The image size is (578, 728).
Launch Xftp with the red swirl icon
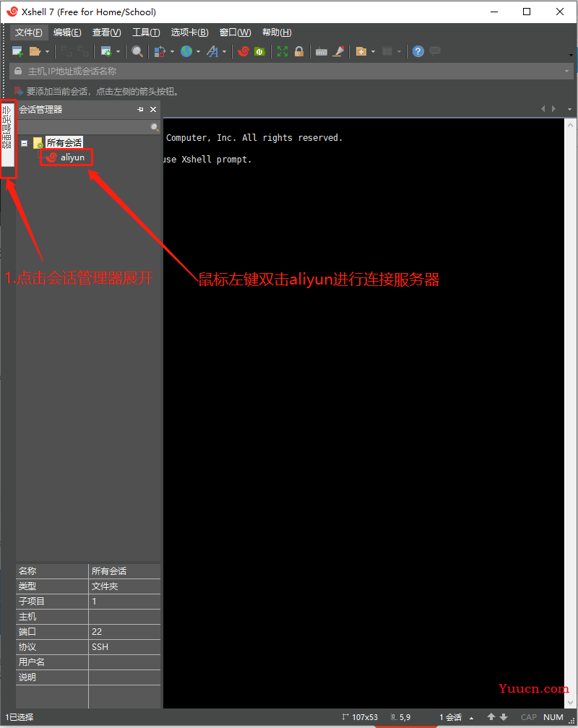243,51
